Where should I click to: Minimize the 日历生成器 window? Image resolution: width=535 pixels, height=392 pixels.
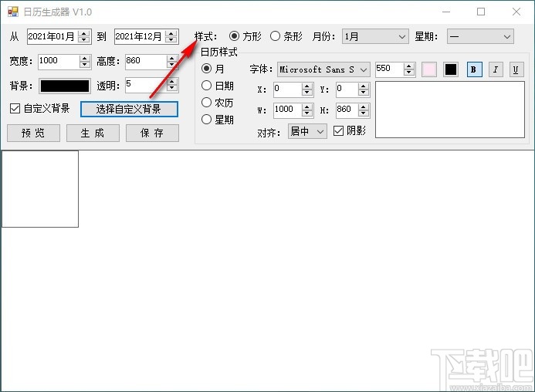(446, 12)
